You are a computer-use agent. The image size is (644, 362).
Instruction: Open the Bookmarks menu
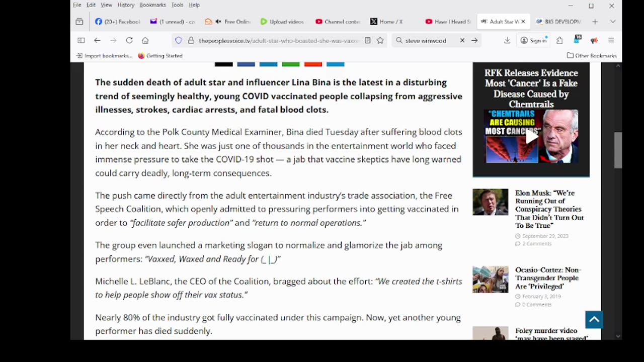click(x=152, y=5)
